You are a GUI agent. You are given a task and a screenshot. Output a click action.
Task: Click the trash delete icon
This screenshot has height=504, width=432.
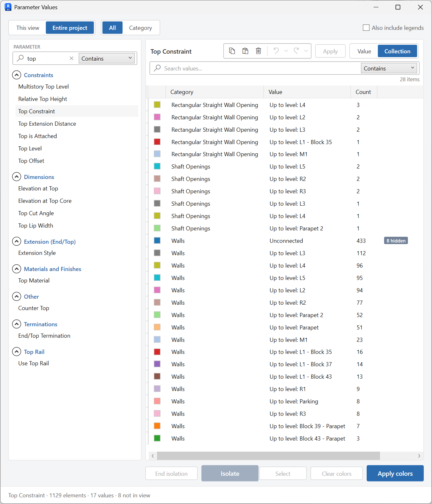259,51
